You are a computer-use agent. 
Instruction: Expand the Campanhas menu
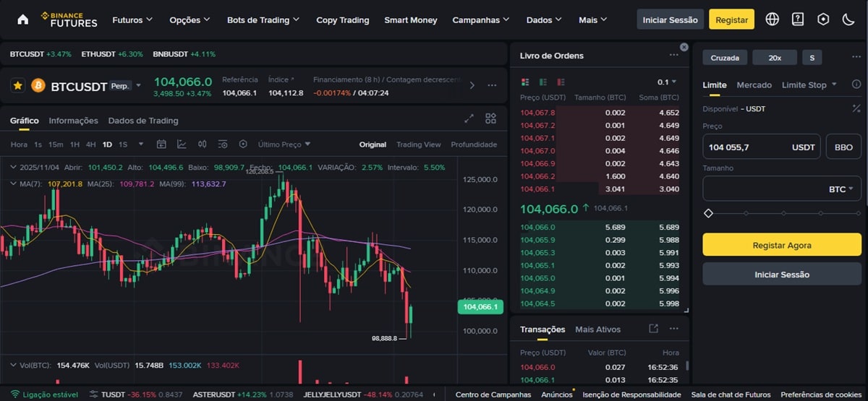pyautogui.click(x=480, y=20)
